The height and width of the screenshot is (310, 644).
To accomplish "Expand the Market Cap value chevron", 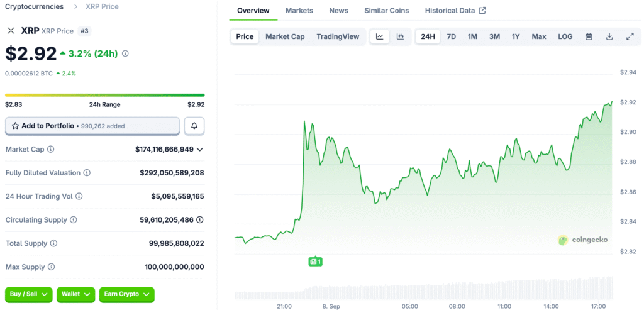I will (199, 150).
